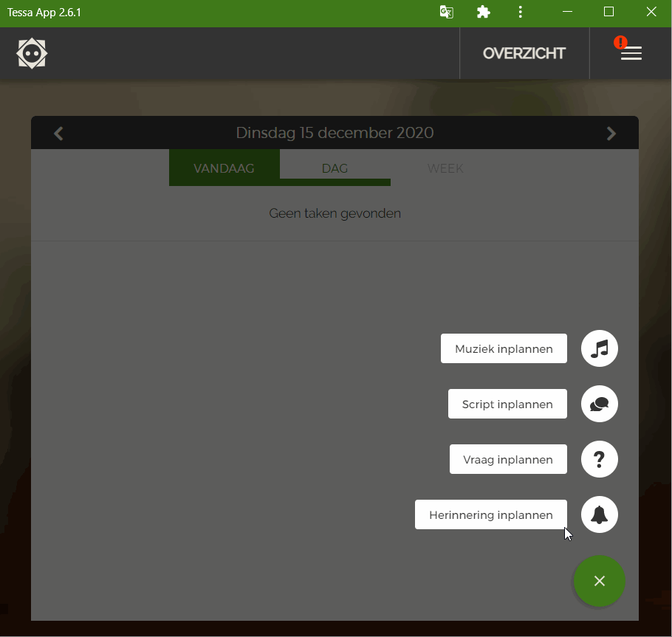Switch to the DAG tab

[x=335, y=168]
